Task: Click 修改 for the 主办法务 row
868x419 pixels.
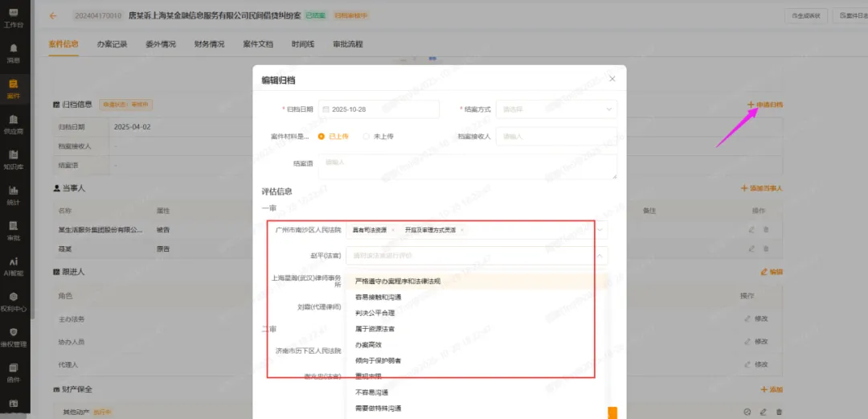Action: (757, 318)
